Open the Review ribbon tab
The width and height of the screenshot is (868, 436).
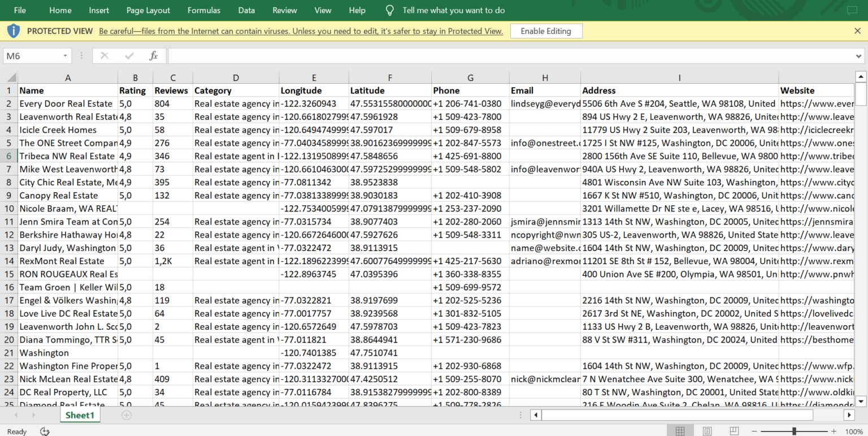click(x=284, y=10)
